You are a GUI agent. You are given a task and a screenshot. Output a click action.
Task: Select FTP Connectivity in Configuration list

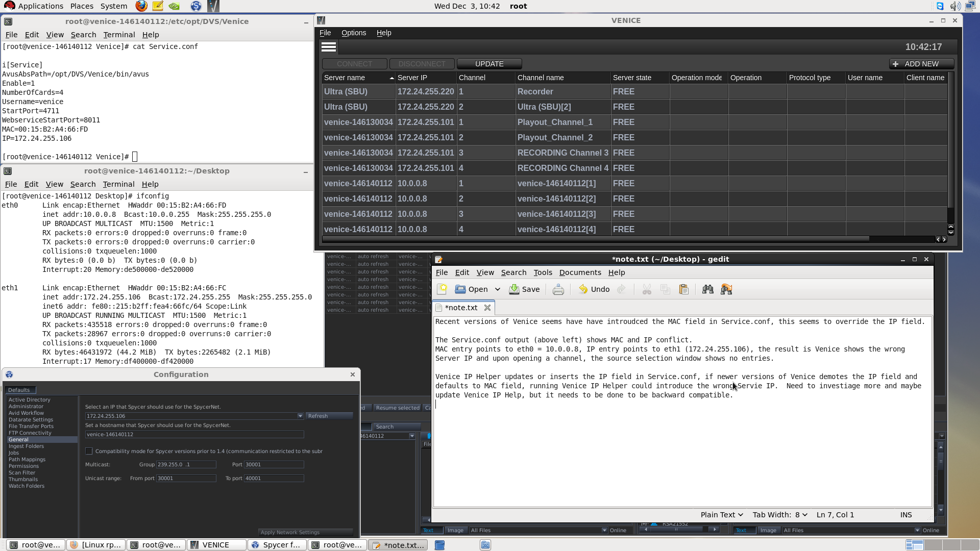pos(30,433)
